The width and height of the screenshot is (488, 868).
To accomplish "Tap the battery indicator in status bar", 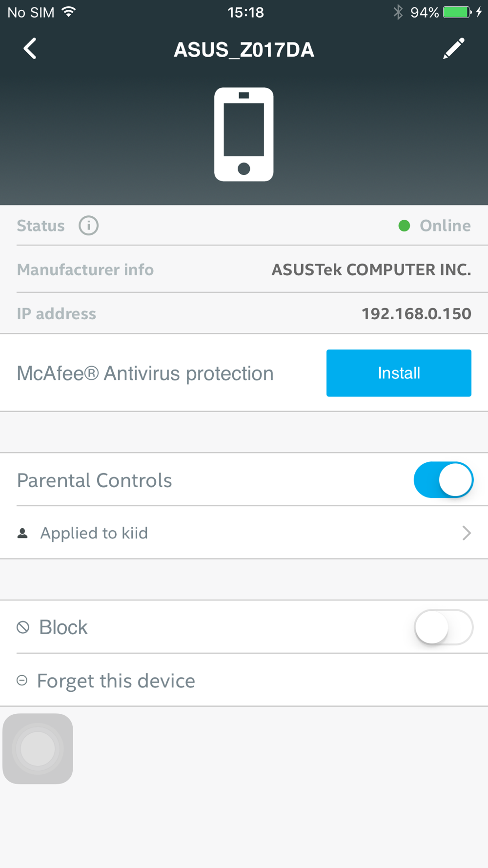I will [457, 12].
